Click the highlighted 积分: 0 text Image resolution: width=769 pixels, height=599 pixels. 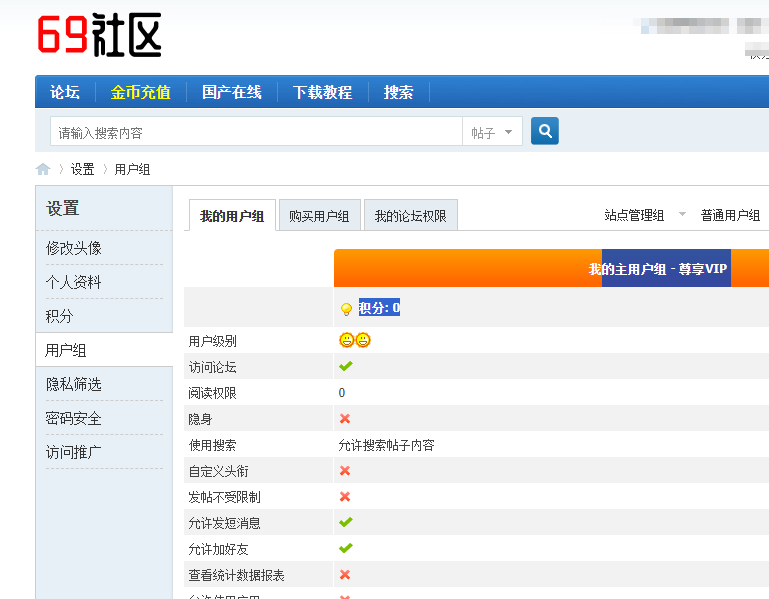pos(379,308)
